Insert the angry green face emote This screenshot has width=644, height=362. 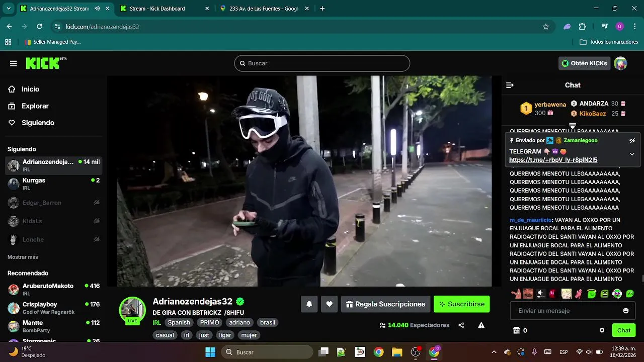(x=605, y=294)
